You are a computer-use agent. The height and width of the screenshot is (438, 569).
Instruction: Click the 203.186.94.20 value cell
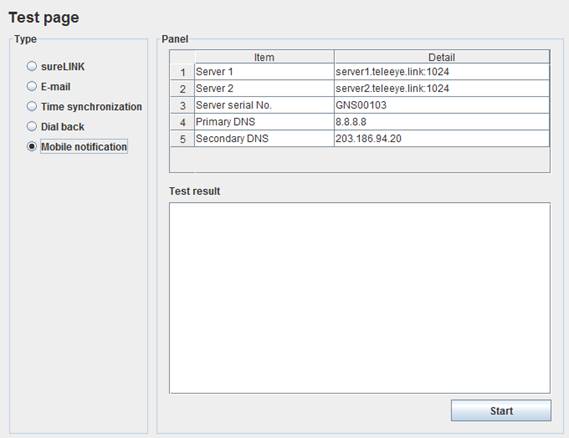442,138
